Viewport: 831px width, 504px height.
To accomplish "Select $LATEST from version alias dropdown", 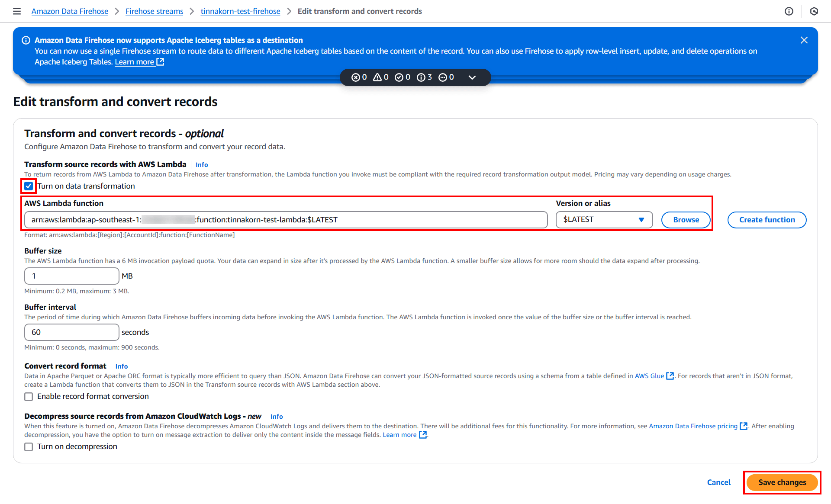I will 602,219.
